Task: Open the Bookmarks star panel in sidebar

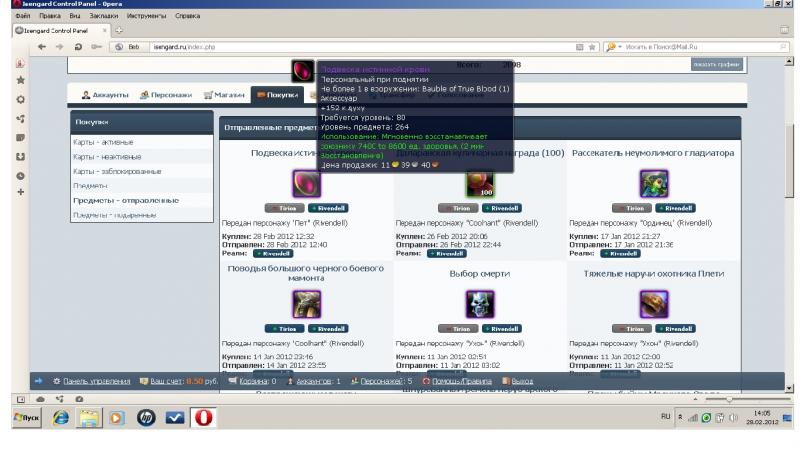Action: click(x=20, y=80)
